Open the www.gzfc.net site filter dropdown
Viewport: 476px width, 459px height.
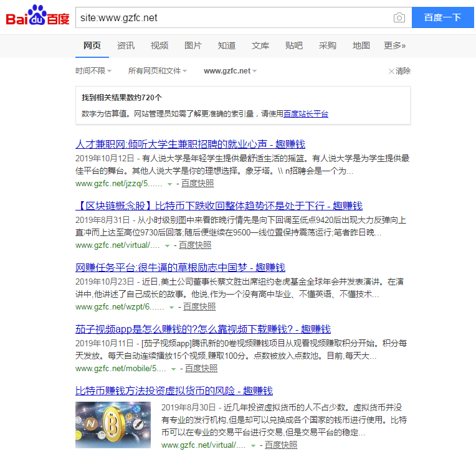pyautogui.click(x=230, y=71)
